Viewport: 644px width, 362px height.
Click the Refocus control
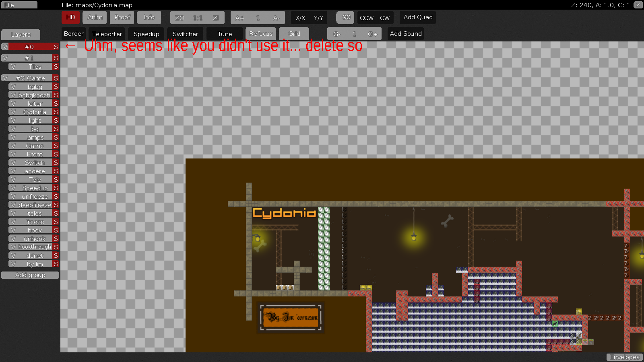(x=260, y=33)
